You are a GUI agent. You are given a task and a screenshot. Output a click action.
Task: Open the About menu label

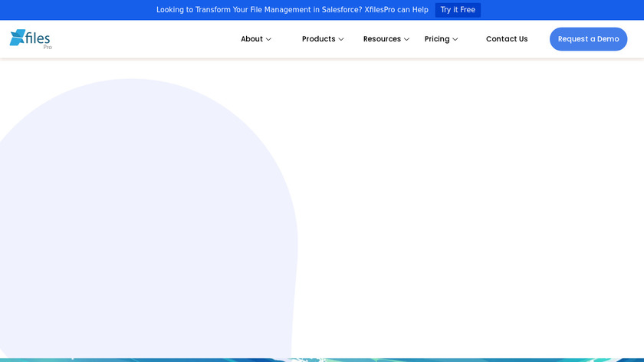pos(251,39)
